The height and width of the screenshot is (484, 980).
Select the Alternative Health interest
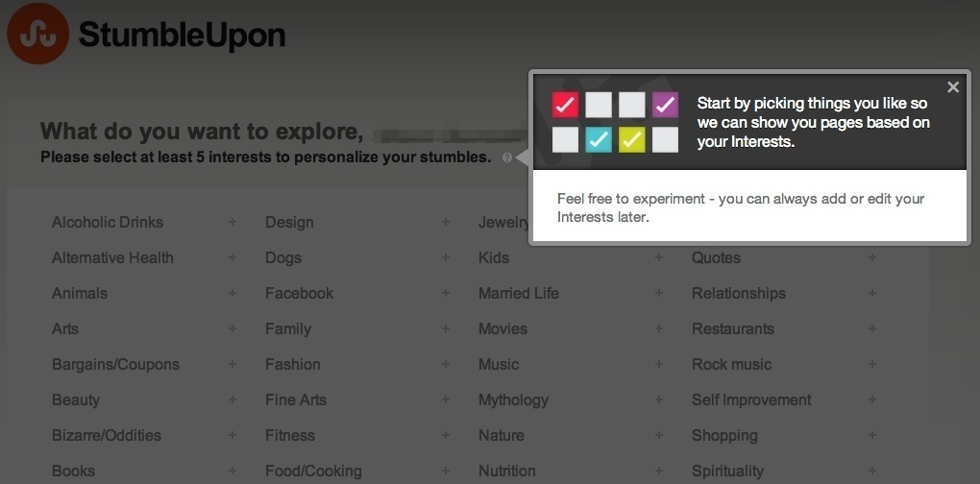112,257
